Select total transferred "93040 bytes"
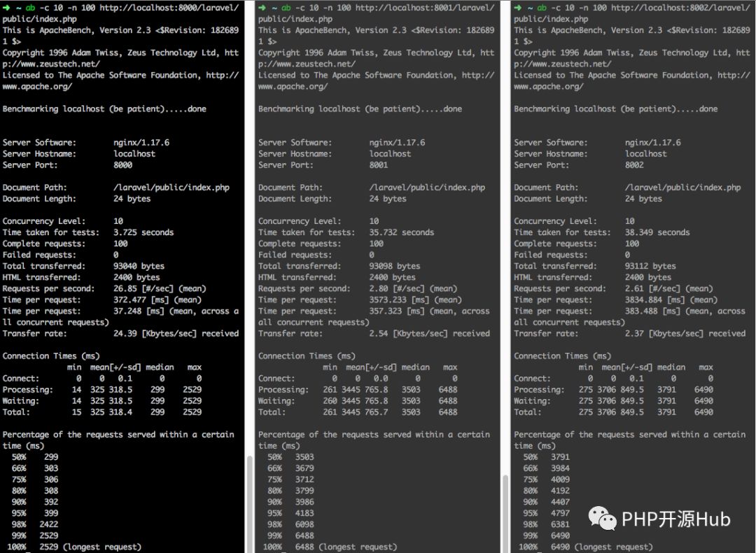The height and width of the screenshot is (553, 756). (139, 266)
